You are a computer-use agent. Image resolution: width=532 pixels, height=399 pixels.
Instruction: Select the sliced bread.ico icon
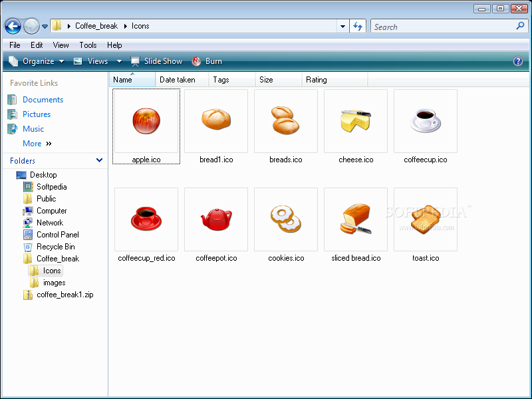pyautogui.click(x=356, y=219)
